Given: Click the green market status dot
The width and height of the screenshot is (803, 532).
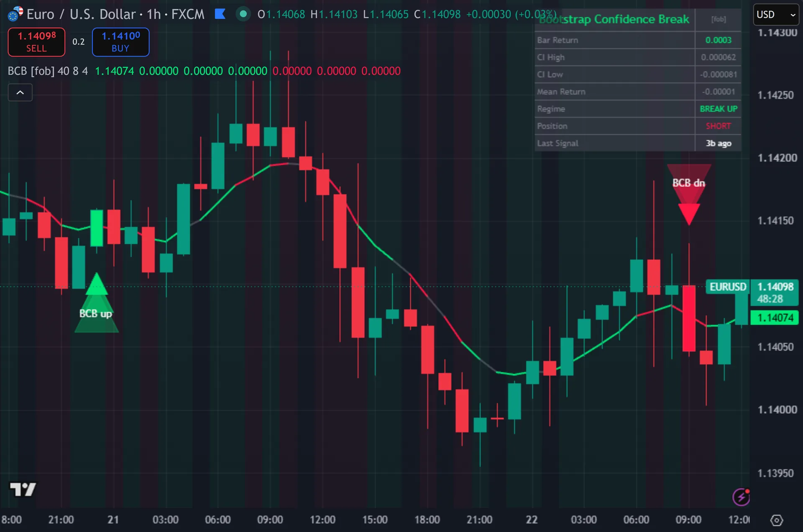Looking at the screenshot, I should pyautogui.click(x=243, y=14).
